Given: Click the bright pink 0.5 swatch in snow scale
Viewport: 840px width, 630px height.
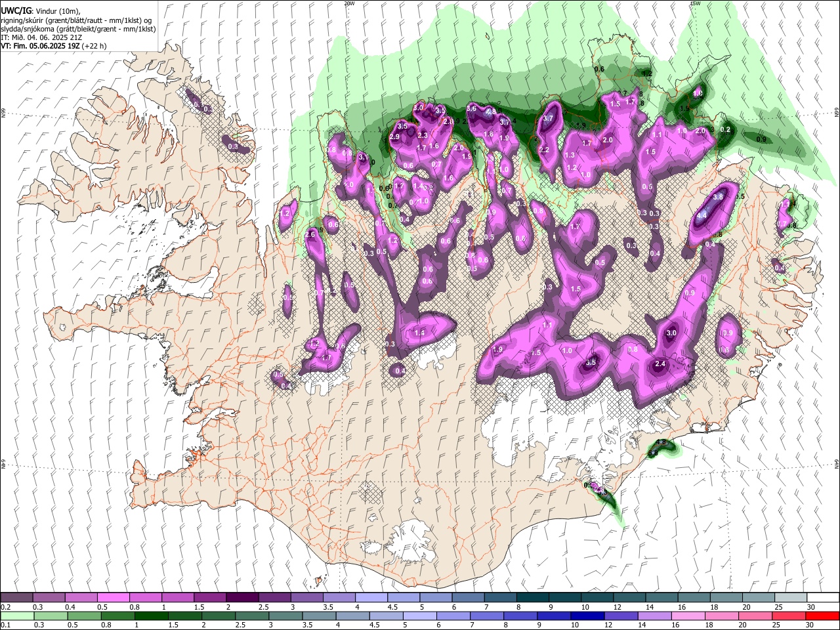Looking at the screenshot, I should [x=114, y=597].
